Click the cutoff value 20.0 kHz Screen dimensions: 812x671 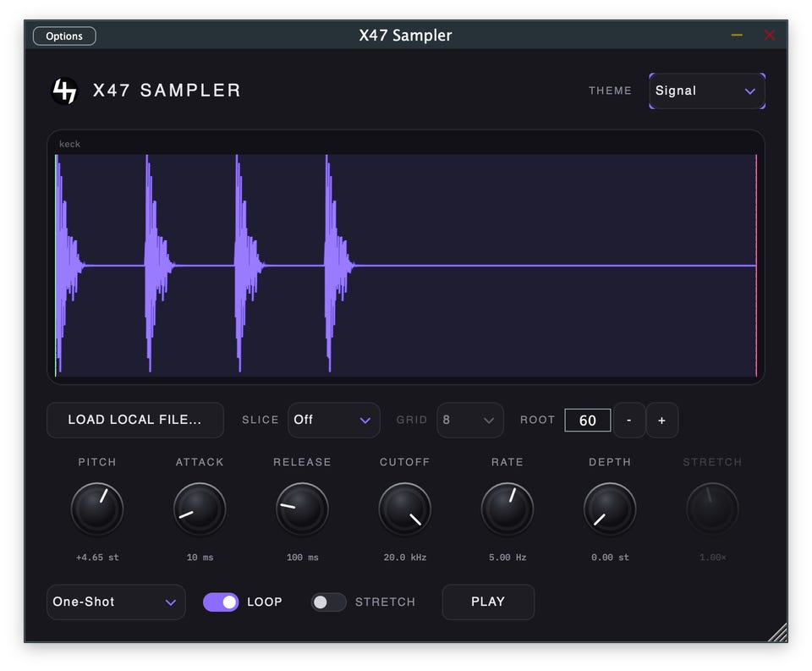click(405, 558)
